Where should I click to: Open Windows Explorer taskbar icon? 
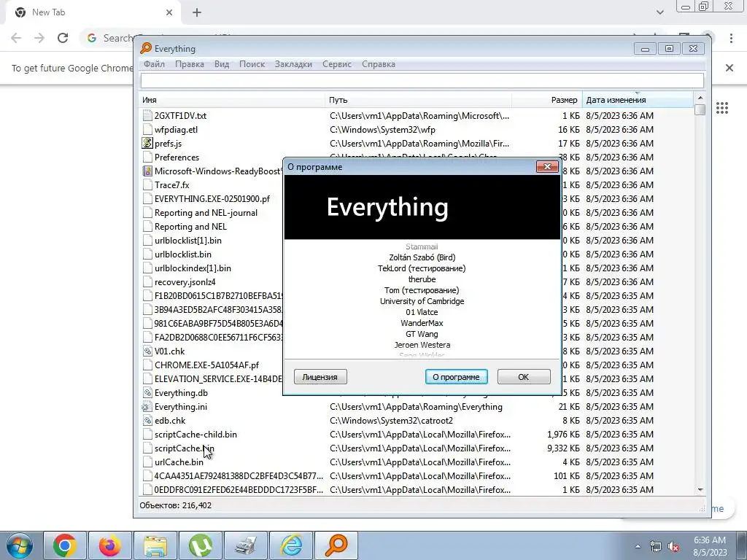155,545
